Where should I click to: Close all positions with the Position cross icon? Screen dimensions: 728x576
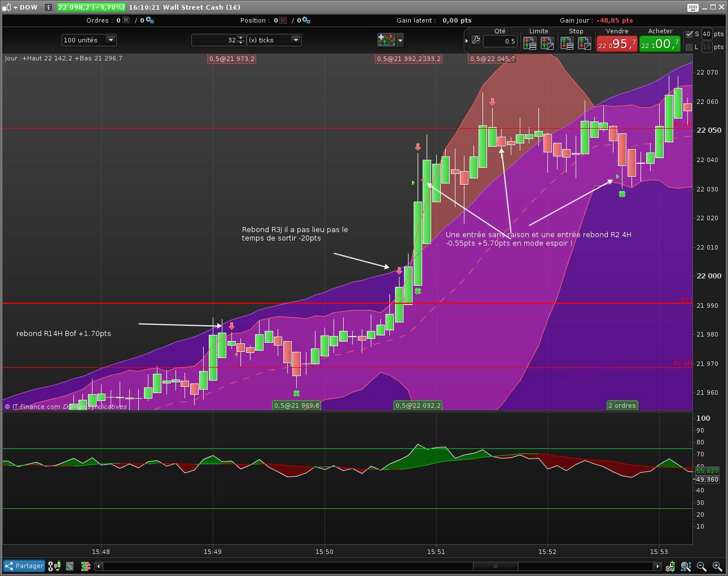283,20
